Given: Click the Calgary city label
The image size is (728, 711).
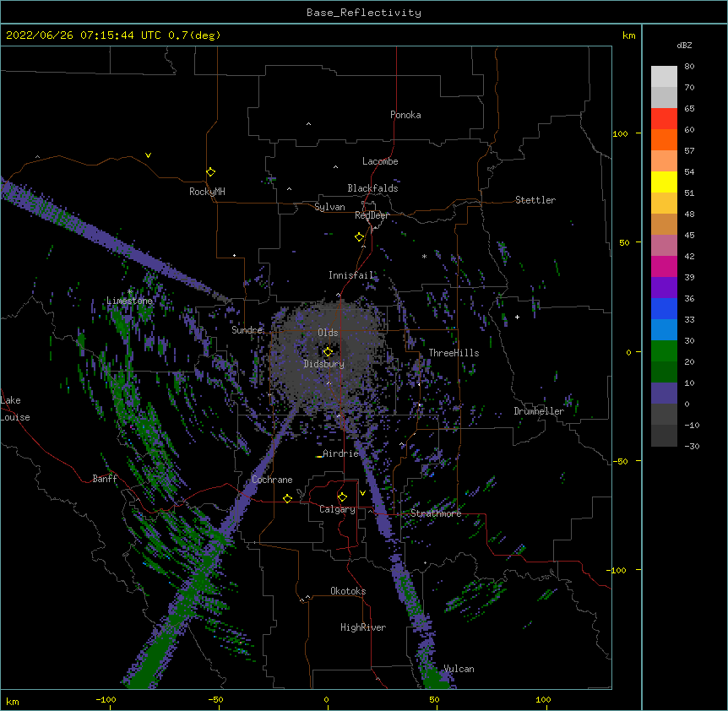Looking at the screenshot, I should (x=337, y=509).
